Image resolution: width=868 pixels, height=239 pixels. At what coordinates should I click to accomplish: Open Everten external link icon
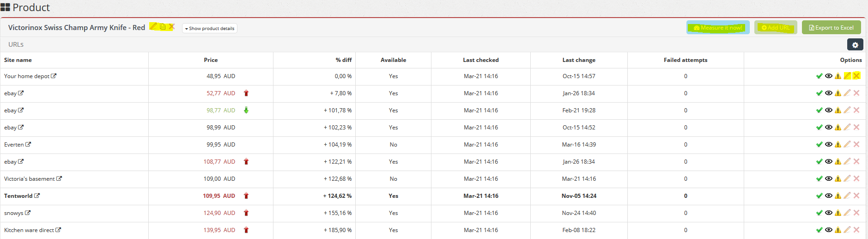pos(28,144)
